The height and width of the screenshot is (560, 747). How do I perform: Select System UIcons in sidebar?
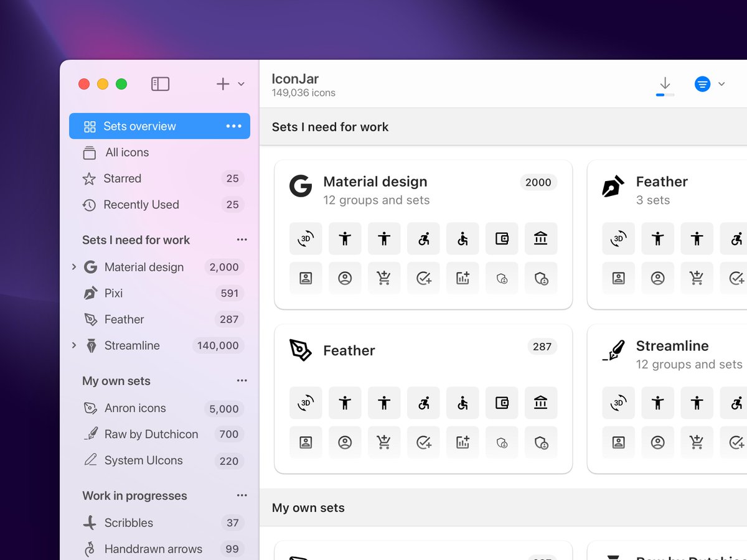[159, 460]
